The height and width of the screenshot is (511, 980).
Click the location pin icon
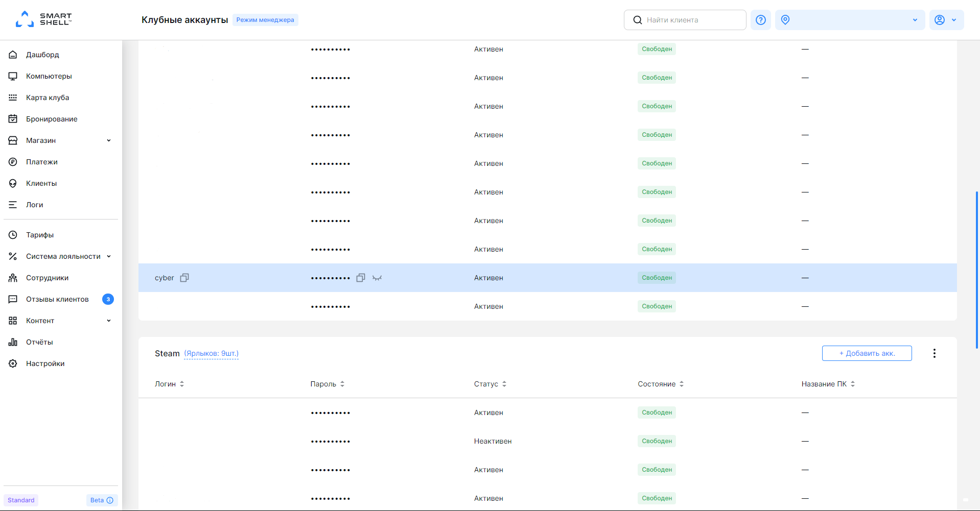(785, 20)
